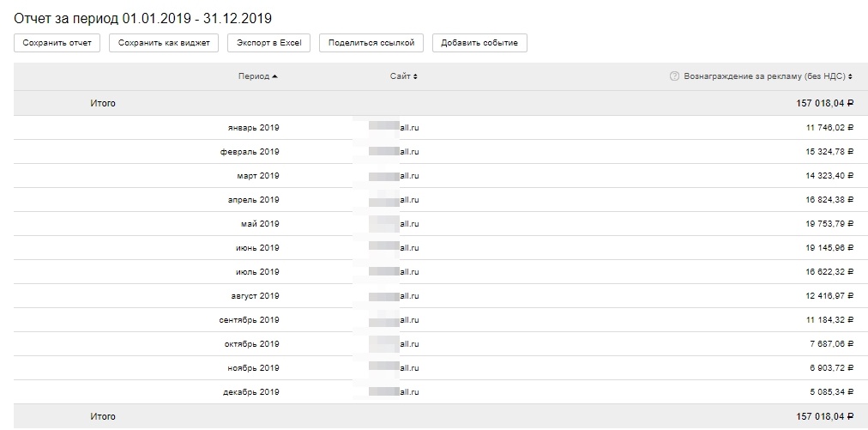Image resolution: width=868 pixels, height=430 pixels.
Task: Click the Сохранить отчет button
Action: tap(57, 43)
